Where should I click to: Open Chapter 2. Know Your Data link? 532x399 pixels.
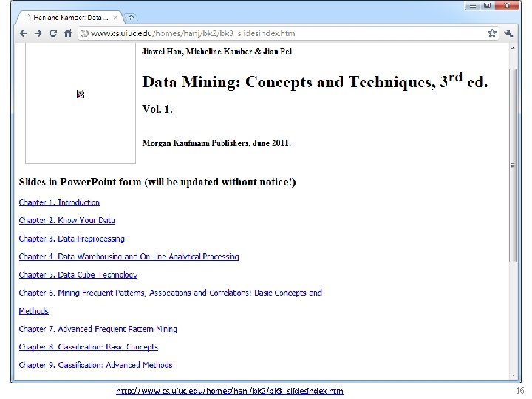point(66,220)
